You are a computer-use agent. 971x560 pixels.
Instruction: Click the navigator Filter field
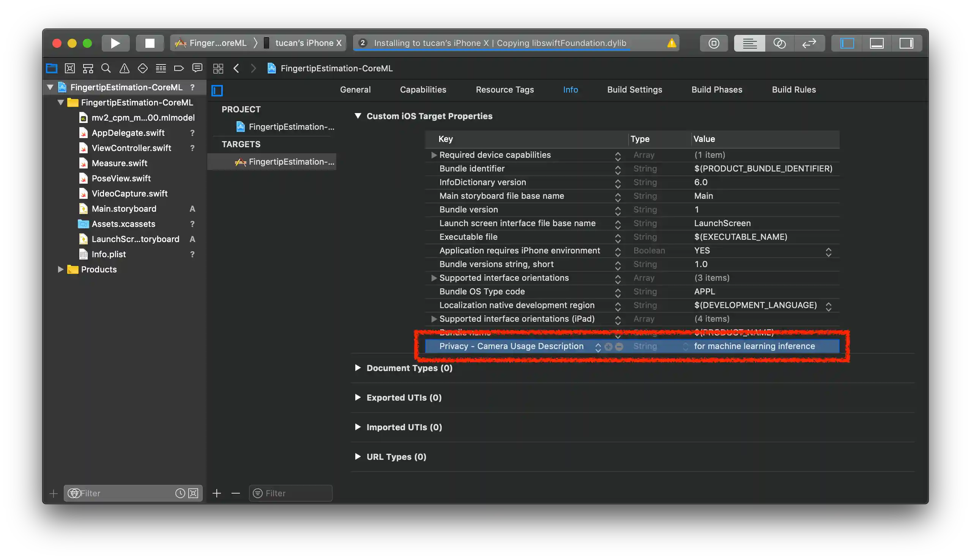click(x=123, y=493)
